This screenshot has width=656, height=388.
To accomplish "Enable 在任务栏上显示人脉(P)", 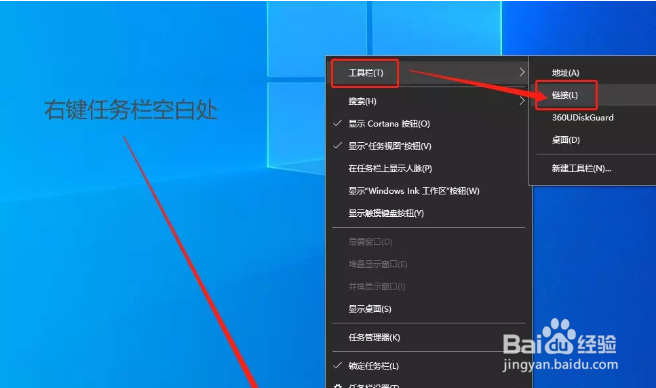I will tap(428, 169).
